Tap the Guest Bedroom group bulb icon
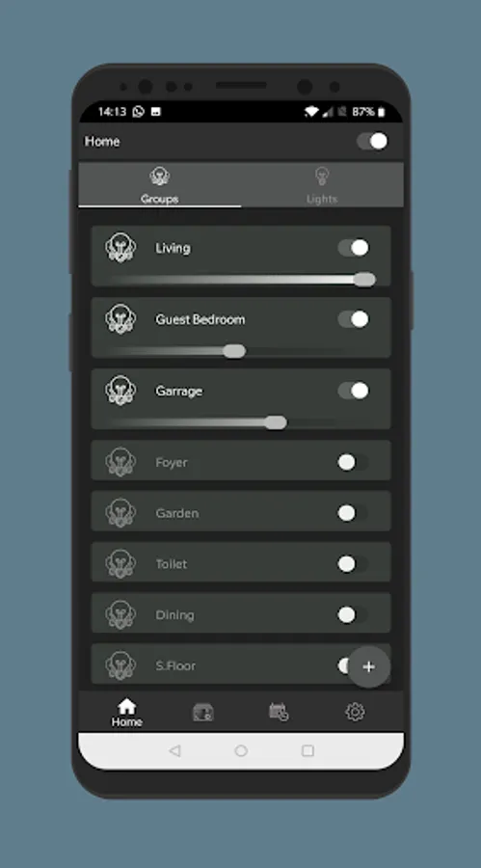This screenshot has height=868, width=481. (x=120, y=319)
